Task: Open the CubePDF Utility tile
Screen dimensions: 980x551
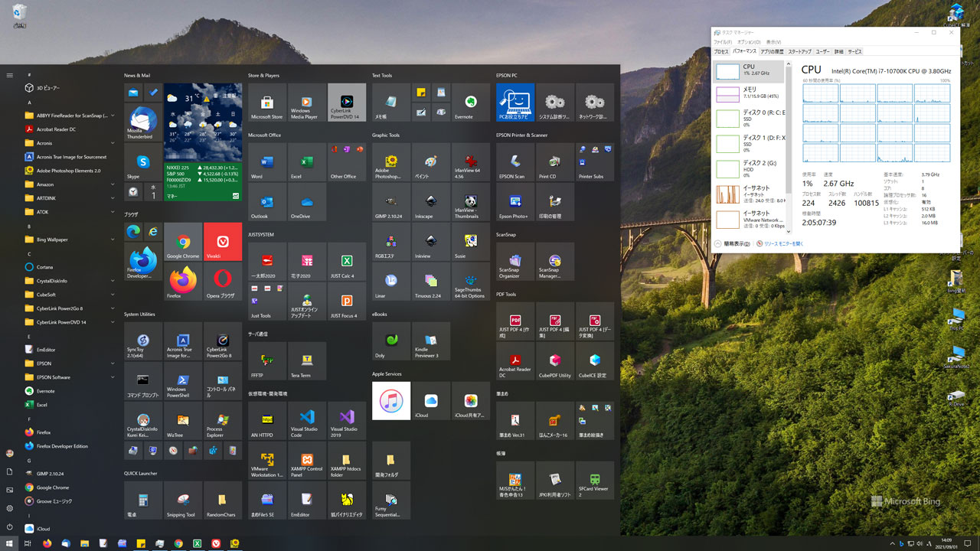Action: (x=555, y=361)
